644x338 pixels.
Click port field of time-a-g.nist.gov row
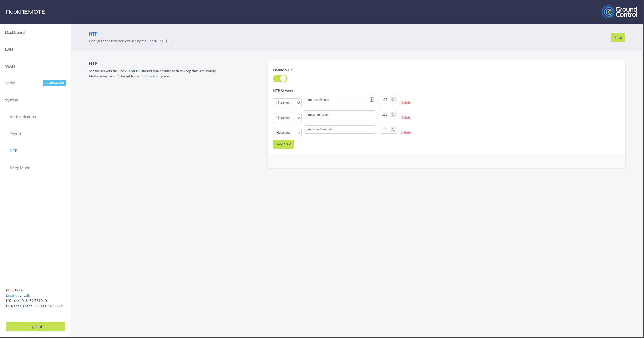(x=389, y=100)
